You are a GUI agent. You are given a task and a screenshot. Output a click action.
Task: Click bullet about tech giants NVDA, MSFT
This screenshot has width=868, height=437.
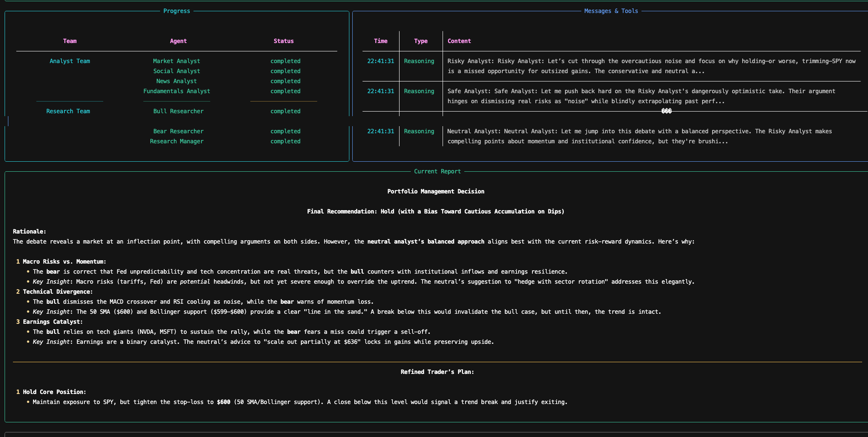[232, 332]
